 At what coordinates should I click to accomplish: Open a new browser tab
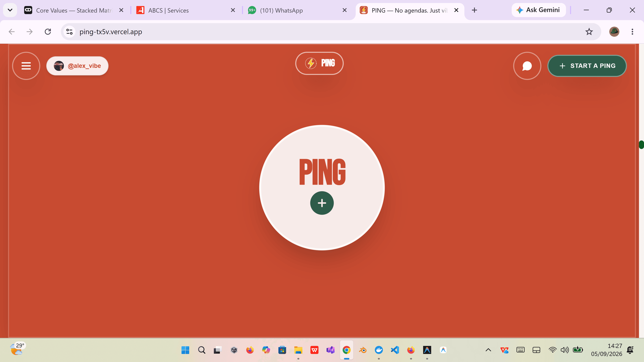pyautogui.click(x=474, y=10)
